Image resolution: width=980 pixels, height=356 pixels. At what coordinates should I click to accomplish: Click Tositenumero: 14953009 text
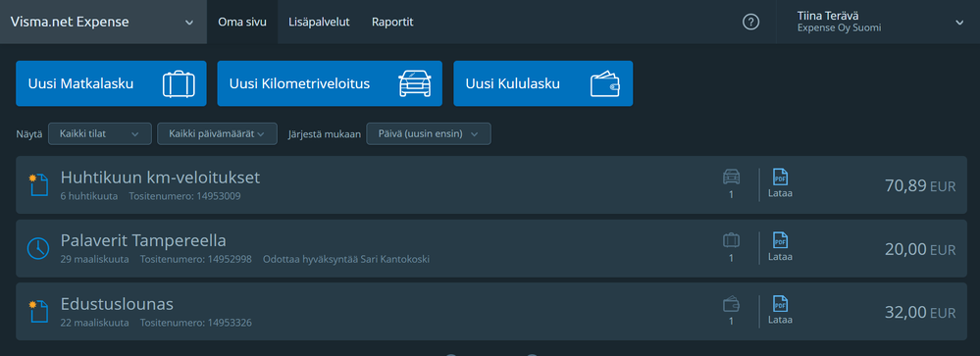(x=185, y=196)
